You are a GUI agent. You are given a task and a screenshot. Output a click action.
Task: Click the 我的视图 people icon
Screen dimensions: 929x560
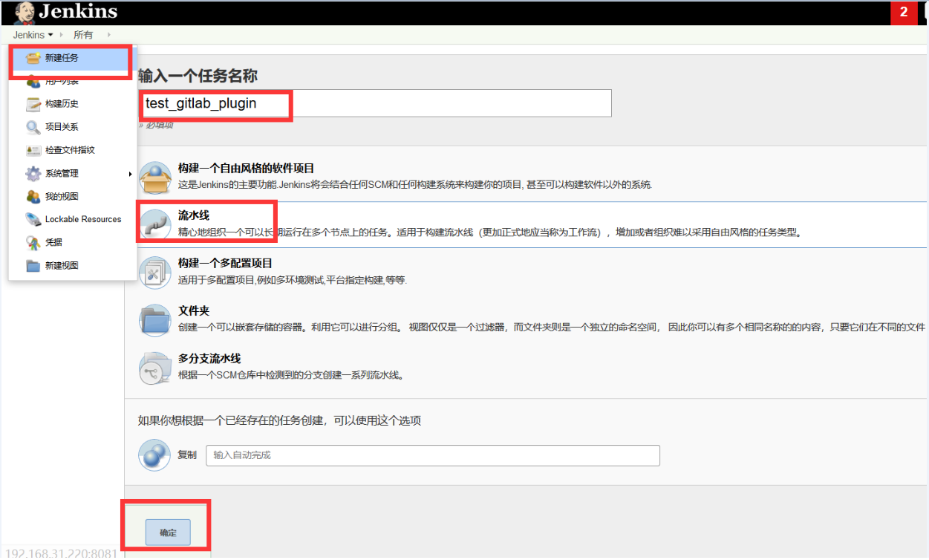click(33, 196)
